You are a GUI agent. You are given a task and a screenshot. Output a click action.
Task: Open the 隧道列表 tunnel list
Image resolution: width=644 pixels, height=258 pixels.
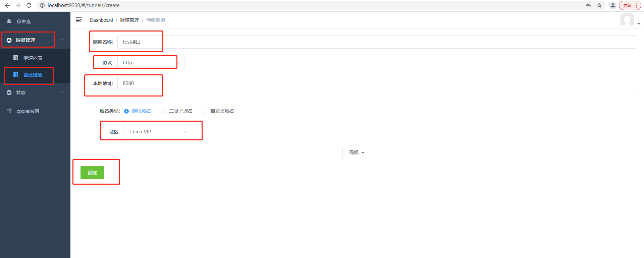[x=35, y=58]
